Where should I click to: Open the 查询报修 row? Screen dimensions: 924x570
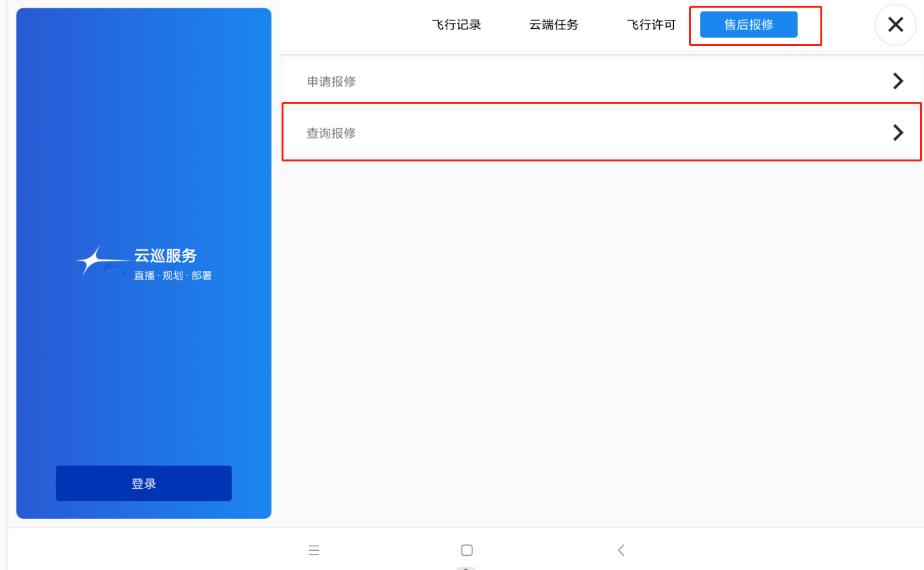tap(601, 133)
